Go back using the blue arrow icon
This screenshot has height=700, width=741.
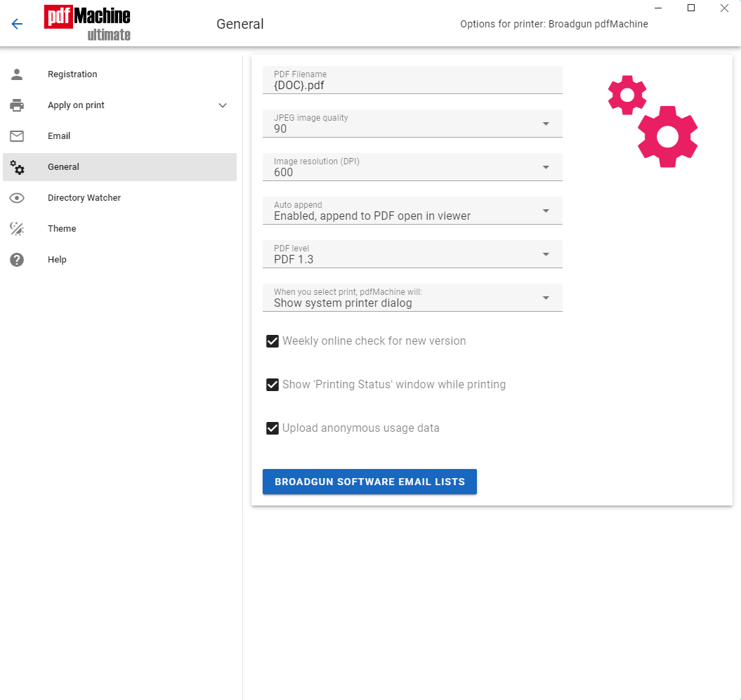tap(17, 24)
